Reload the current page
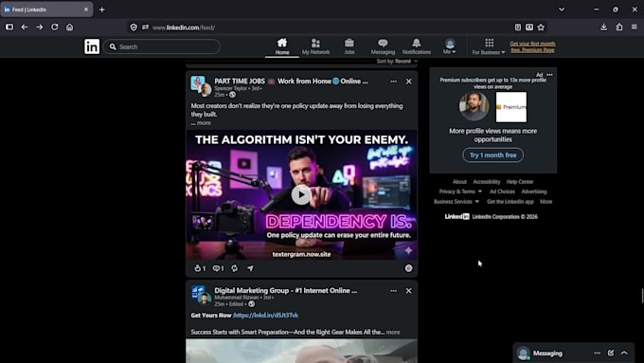The width and height of the screenshot is (644, 363). click(x=55, y=27)
